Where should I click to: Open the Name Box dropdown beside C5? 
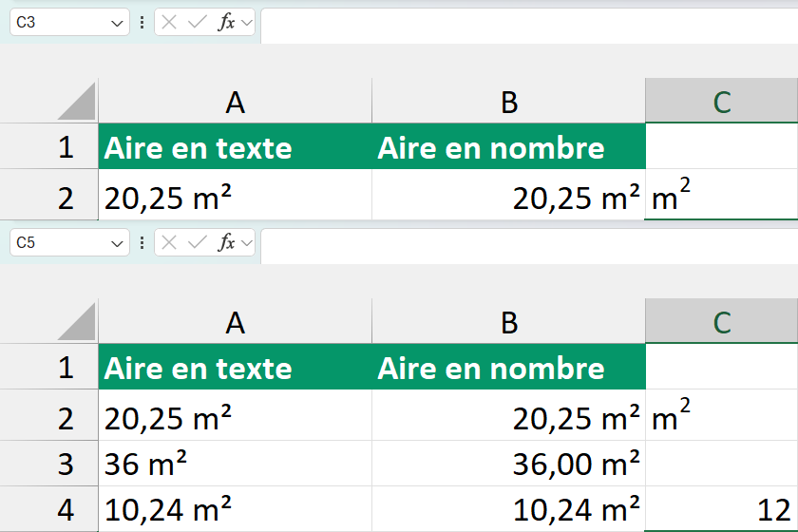(x=117, y=243)
